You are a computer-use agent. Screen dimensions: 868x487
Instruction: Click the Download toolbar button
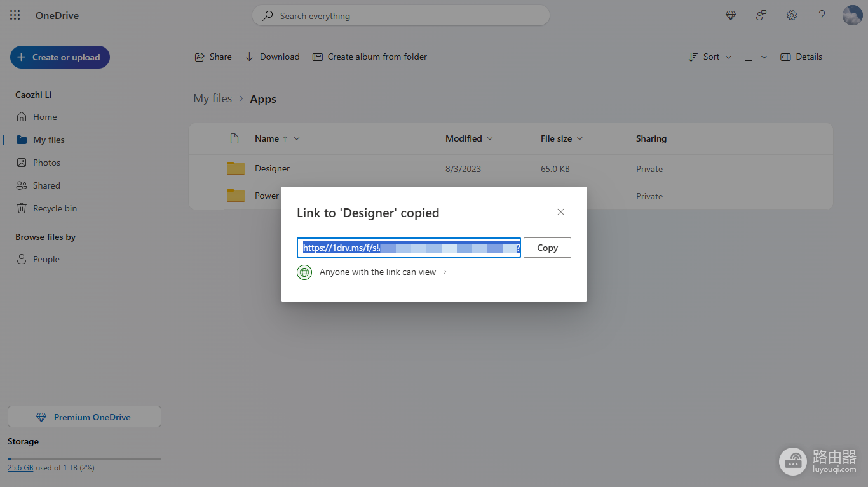[272, 57]
